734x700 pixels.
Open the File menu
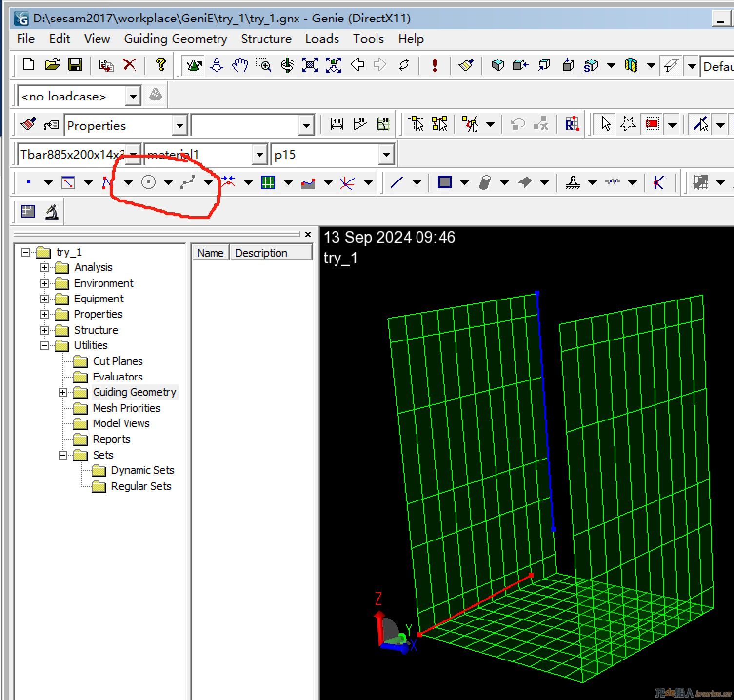pos(26,39)
